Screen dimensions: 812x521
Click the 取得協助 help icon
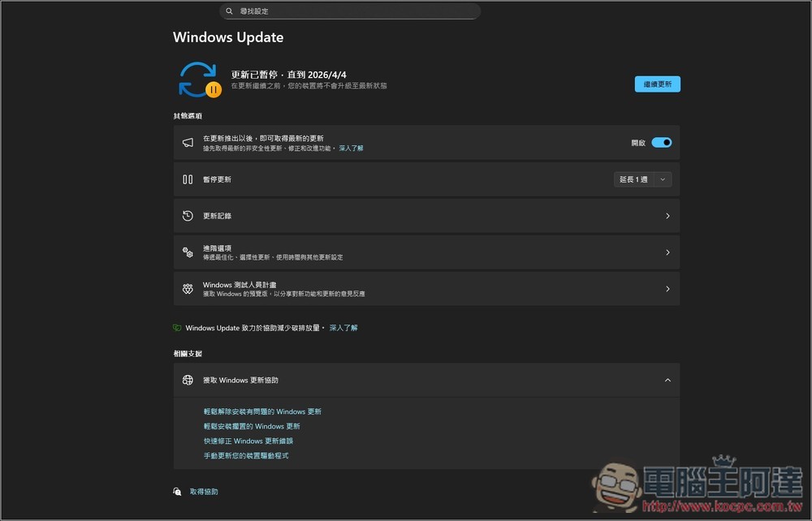177,491
